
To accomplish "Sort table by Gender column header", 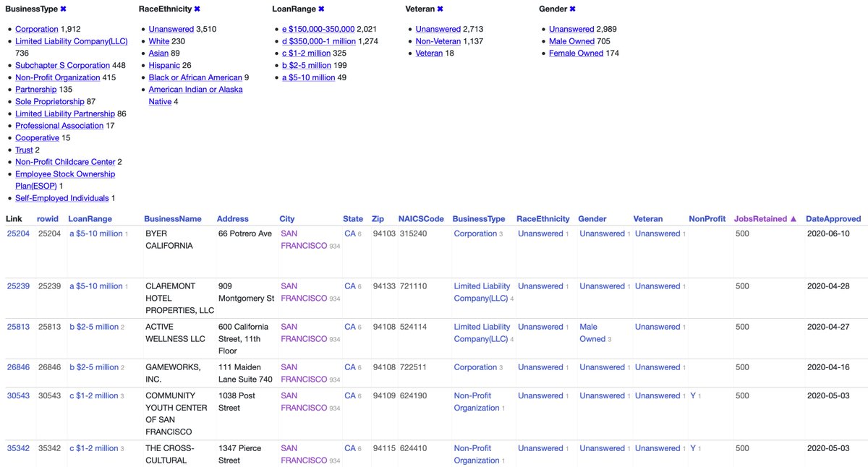I will point(592,218).
